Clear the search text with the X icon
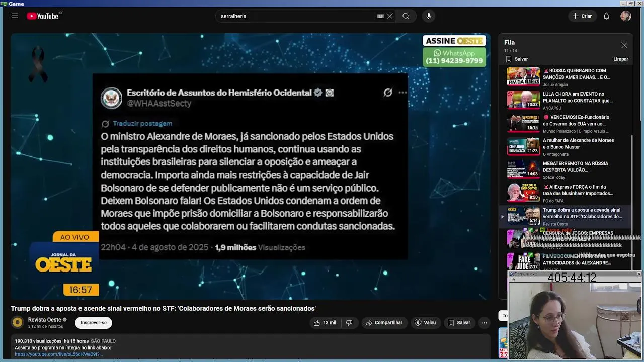 [389, 16]
